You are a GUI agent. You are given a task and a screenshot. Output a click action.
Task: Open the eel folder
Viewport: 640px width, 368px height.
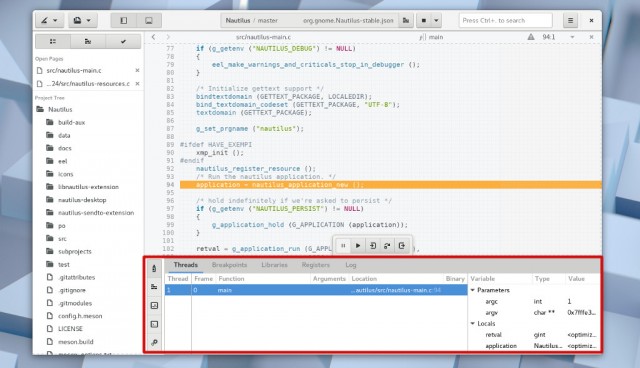62,161
